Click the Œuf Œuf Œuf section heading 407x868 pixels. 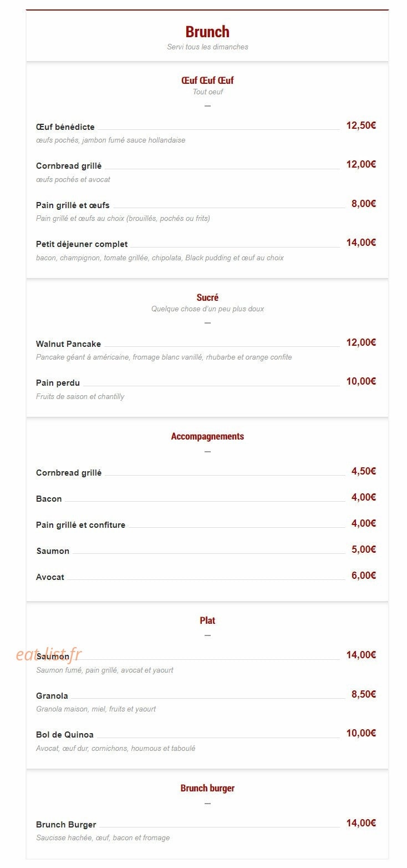(207, 80)
